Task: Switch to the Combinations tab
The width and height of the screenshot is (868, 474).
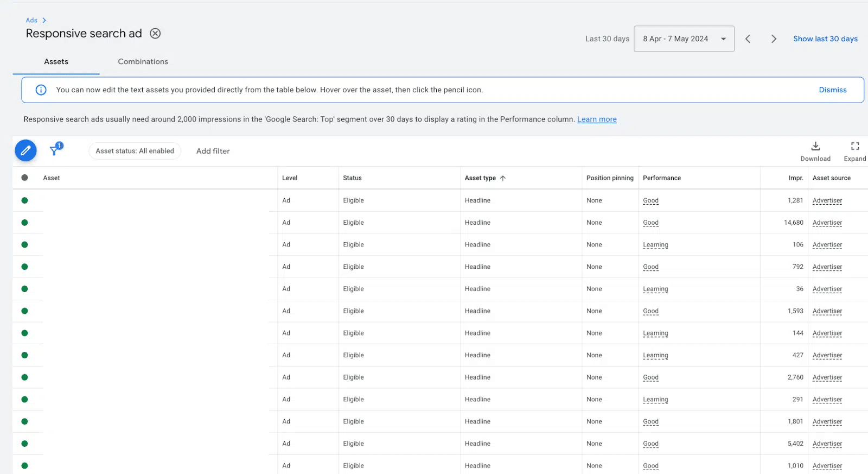Action: 143,62
